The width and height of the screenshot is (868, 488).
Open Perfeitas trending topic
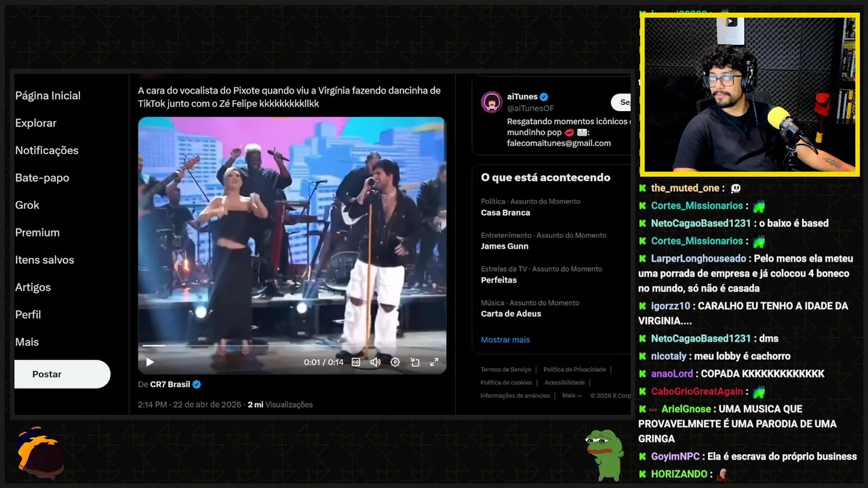(x=498, y=280)
